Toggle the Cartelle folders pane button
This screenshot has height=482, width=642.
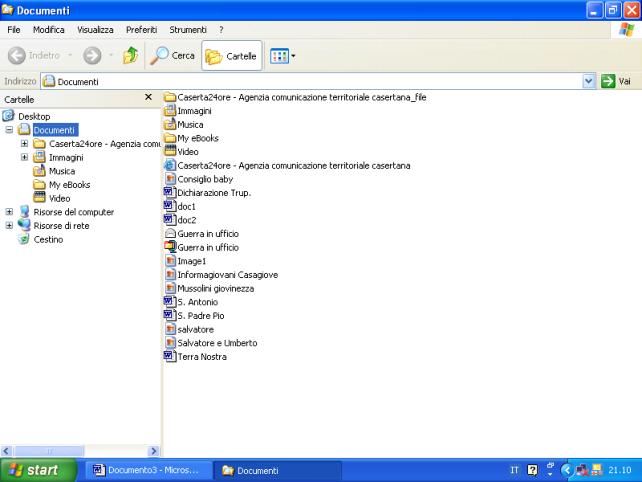tap(232, 56)
